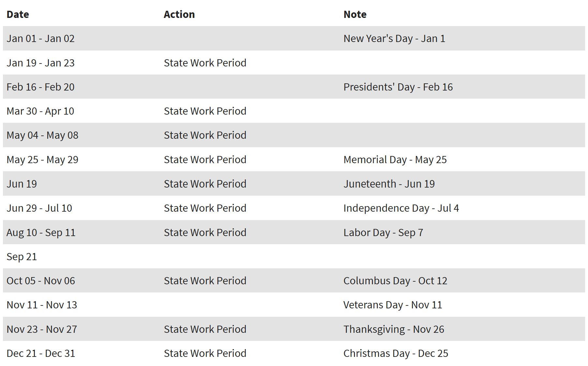Click State Work Period for Dec 21 - Dec 31
Viewport: 588px width, 366px height.
(205, 353)
